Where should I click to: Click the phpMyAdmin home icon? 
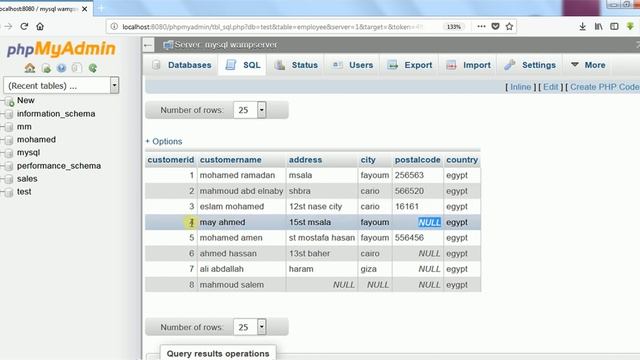[30, 68]
